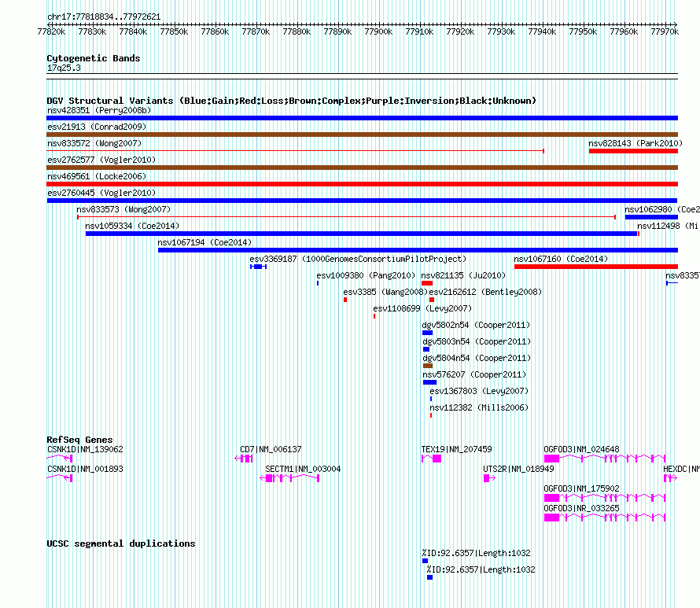This screenshot has height=608, width=700.
Task: Click the 77900k ruler position
Action: [x=378, y=31]
